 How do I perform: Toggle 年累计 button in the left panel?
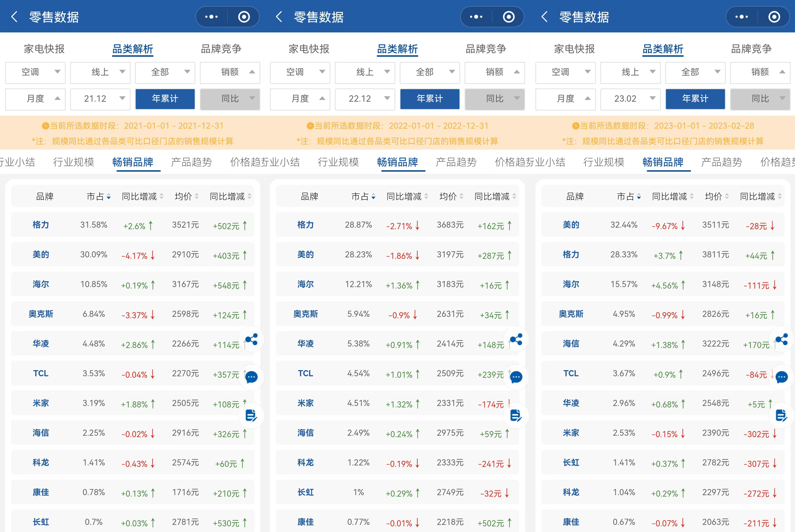click(165, 99)
